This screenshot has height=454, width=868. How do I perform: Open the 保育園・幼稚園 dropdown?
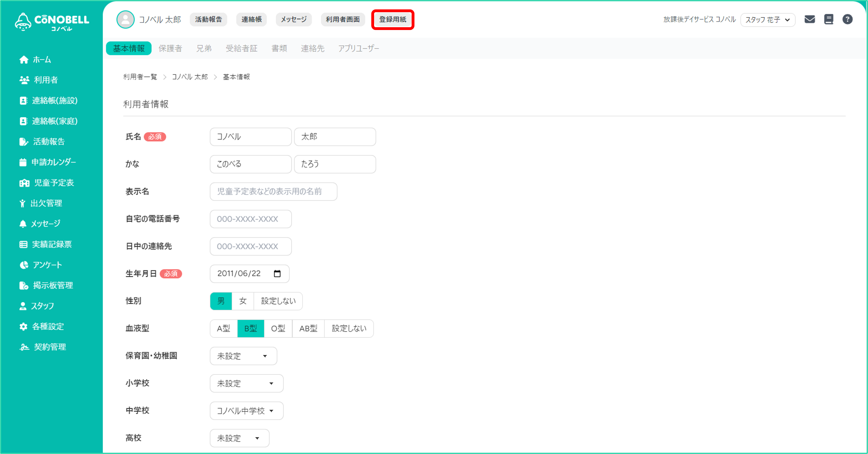pyautogui.click(x=243, y=356)
